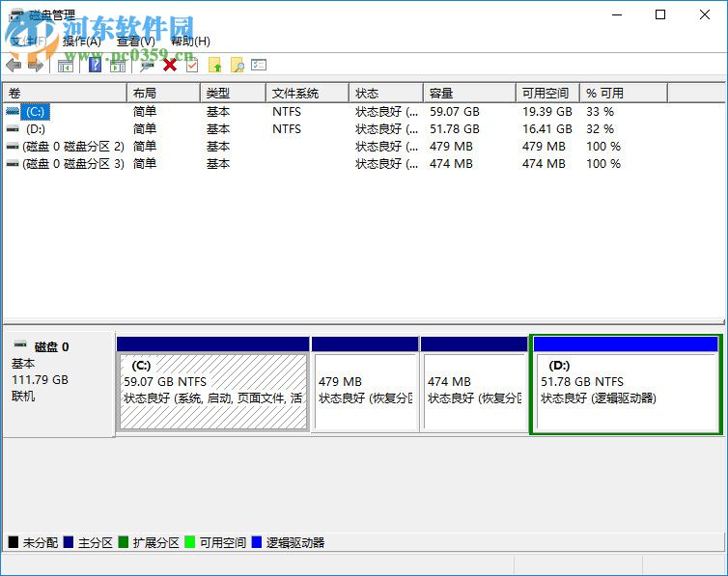
Task: Click the 59.07 GB capacity cell
Action: (455, 112)
